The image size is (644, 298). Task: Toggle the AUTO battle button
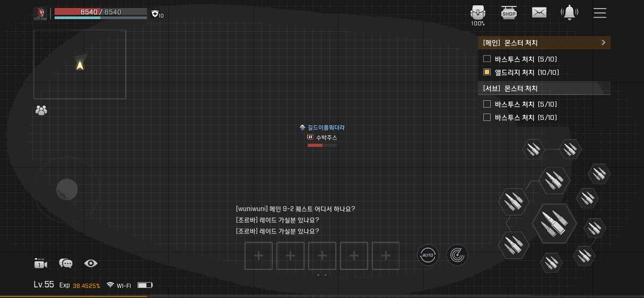428,255
